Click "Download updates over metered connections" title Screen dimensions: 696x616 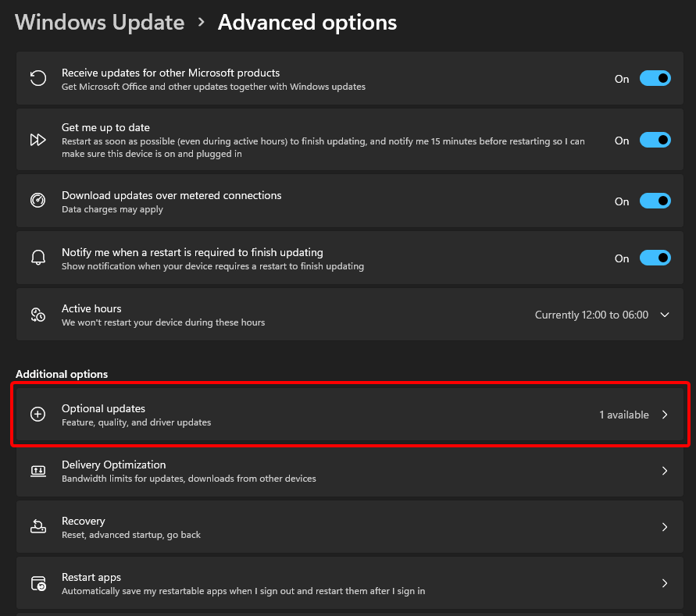click(171, 195)
